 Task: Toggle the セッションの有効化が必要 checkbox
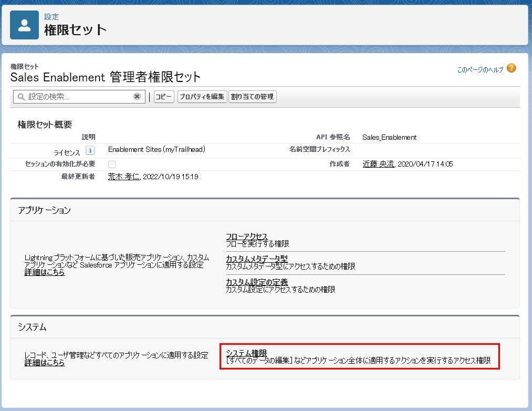[x=112, y=165]
